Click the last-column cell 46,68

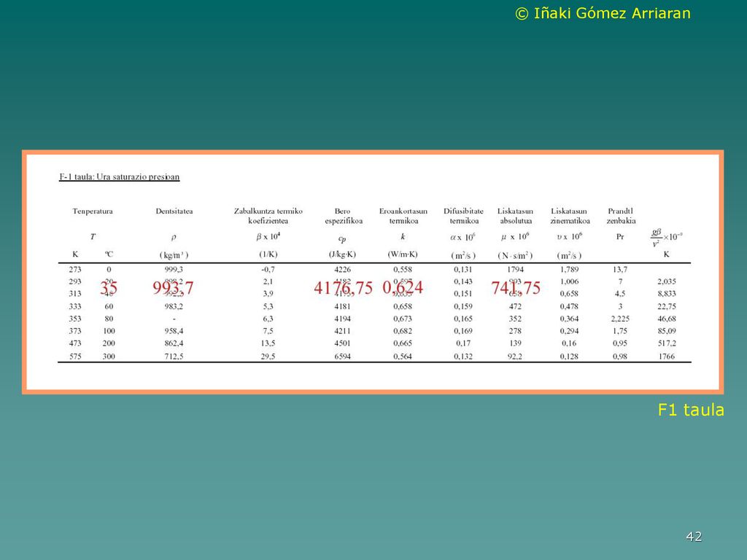point(667,319)
